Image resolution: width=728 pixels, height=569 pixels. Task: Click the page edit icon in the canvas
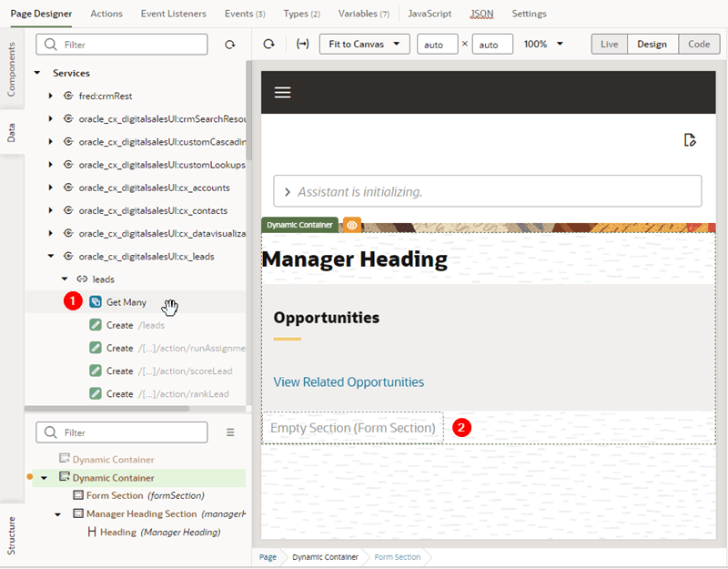click(690, 140)
